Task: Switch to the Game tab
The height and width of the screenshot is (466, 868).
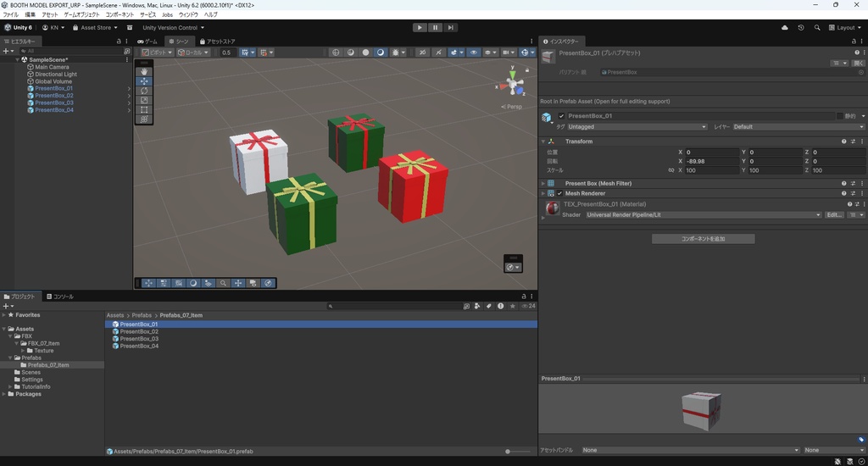Action: coord(147,42)
